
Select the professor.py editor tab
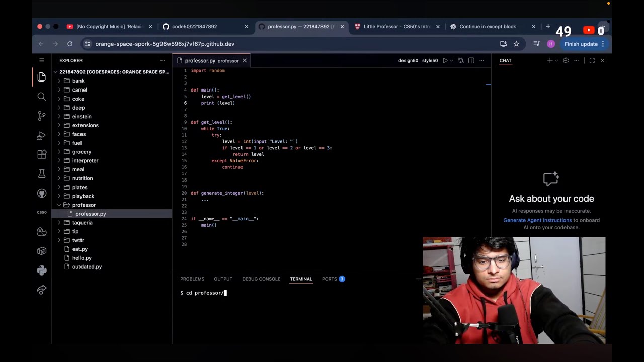pyautogui.click(x=211, y=60)
